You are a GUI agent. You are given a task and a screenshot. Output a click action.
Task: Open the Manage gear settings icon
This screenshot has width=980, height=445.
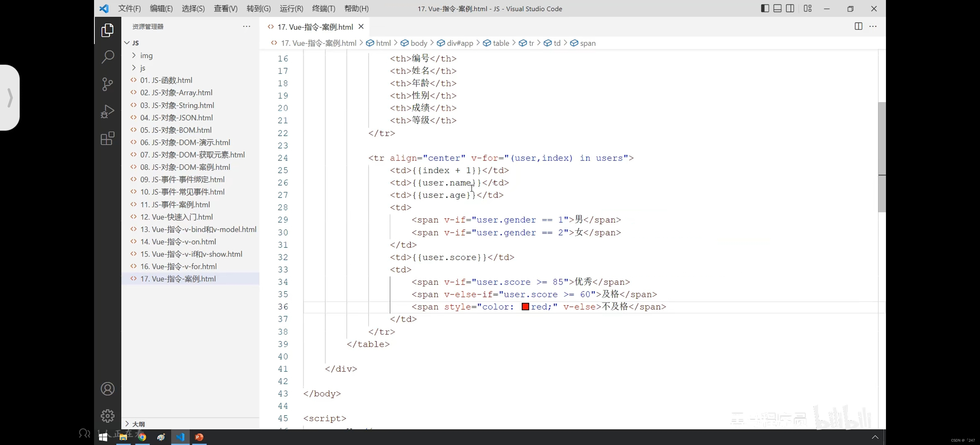click(108, 416)
